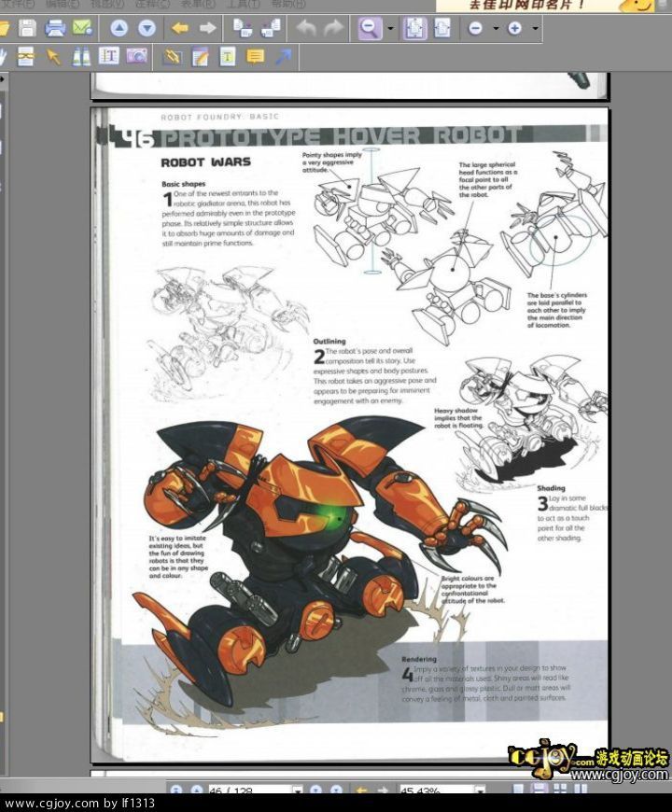
Task: Email the document via the envelope icon
Action: pyautogui.click(x=82, y=28)
